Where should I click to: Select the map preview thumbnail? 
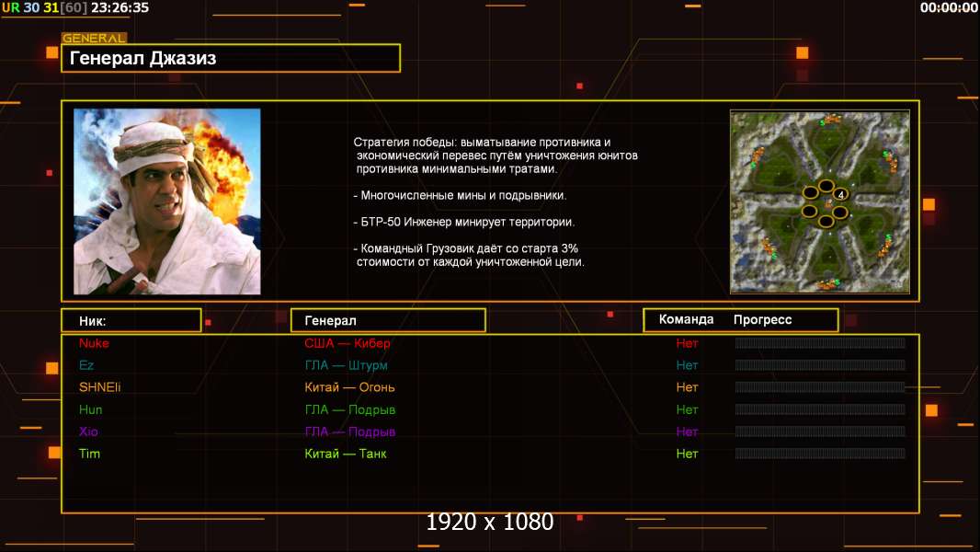tap(819, 201)
